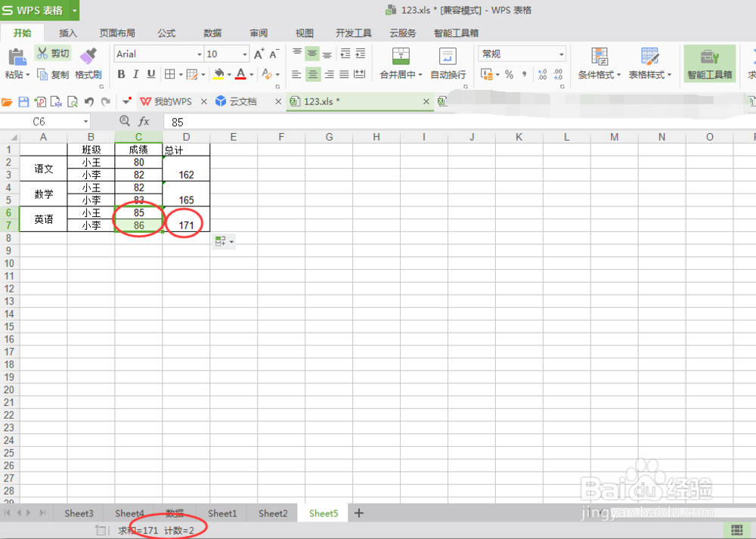Image resolution: width=756 pixels, height=539 pixels.
Task: Open number format 常规 dropdown
Action: tap(561, 54)
